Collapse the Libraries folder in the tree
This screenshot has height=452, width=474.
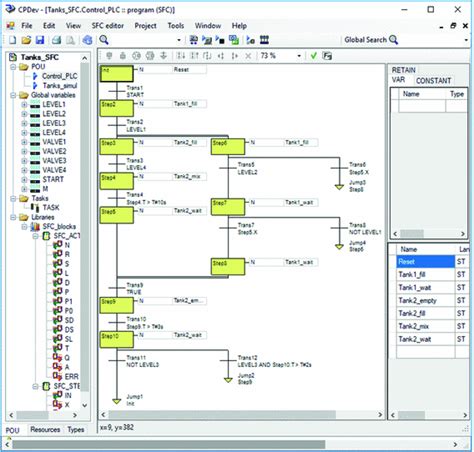13,217
